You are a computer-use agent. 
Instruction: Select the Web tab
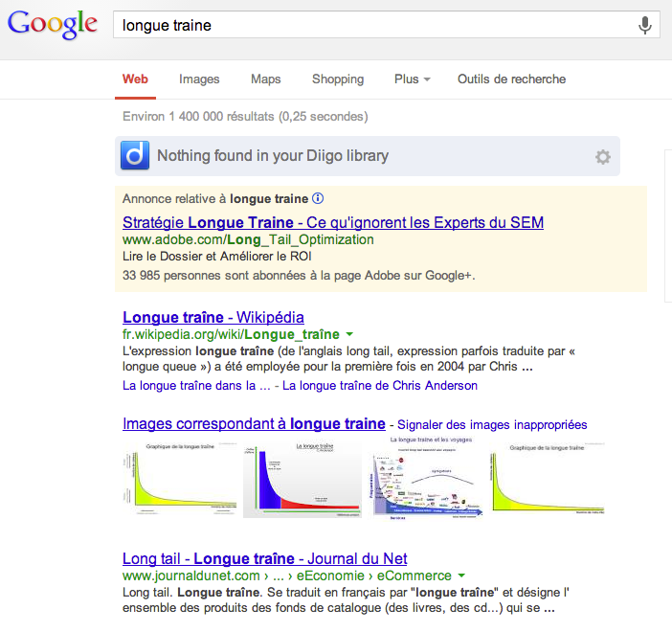coord(135,79)
